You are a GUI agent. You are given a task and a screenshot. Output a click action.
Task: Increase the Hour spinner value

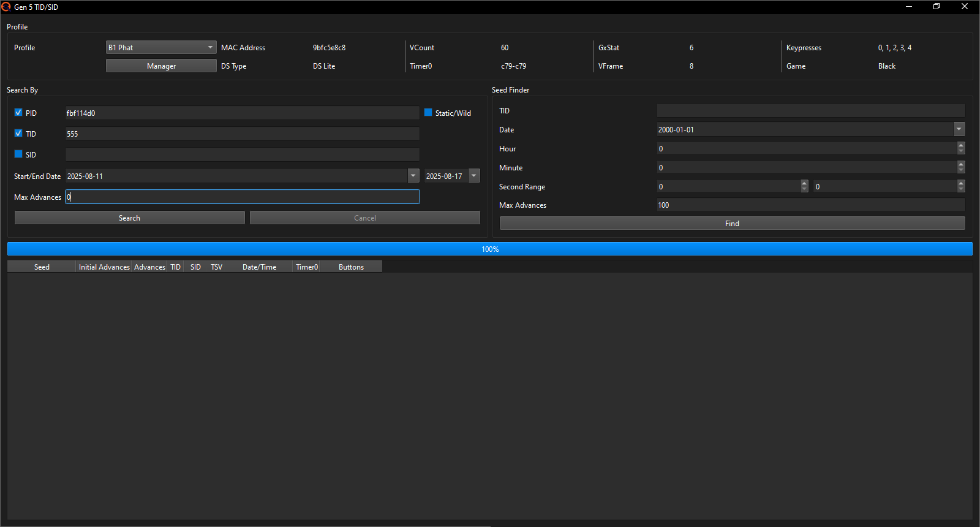point(961,145)
